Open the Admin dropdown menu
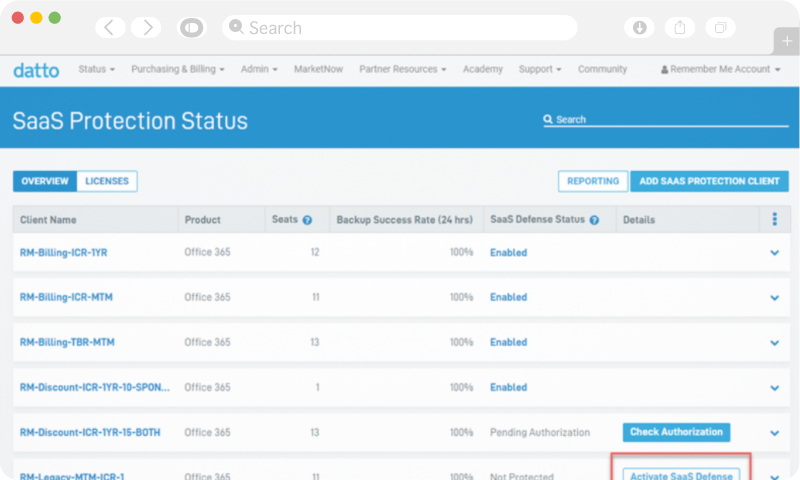The width and height of the screenshot is (800, 480). tap(259, 69)
